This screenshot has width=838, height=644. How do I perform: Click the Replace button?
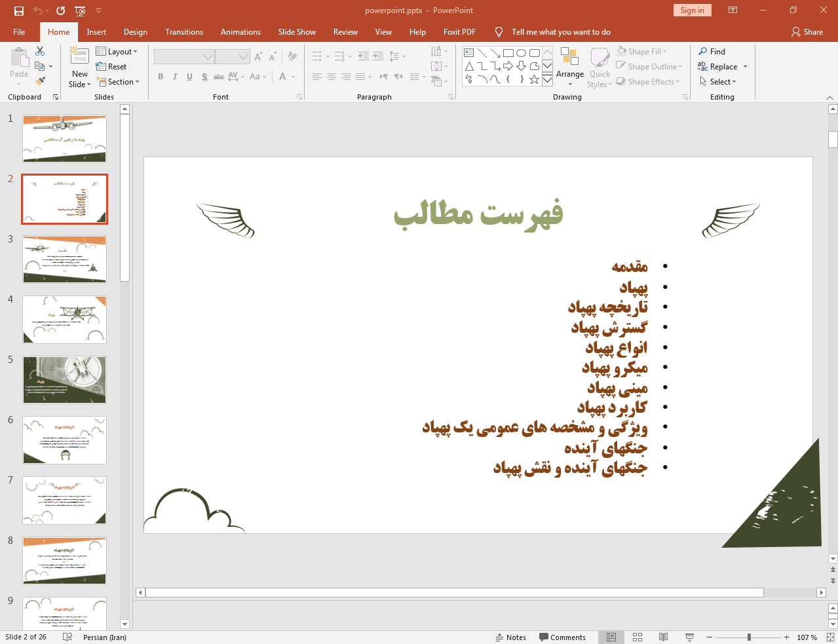(x=723, y=66)
